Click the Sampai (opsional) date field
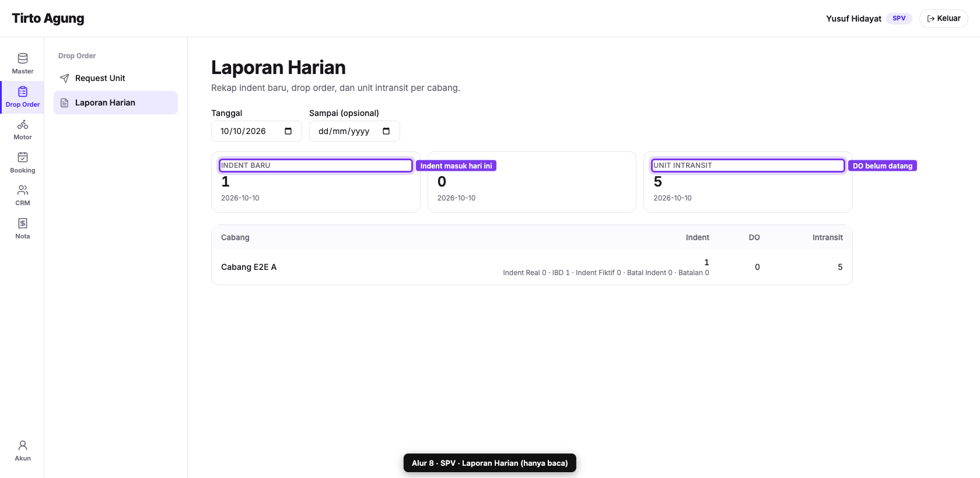Screen dimensions: 980x478 (x=355, y=131)
